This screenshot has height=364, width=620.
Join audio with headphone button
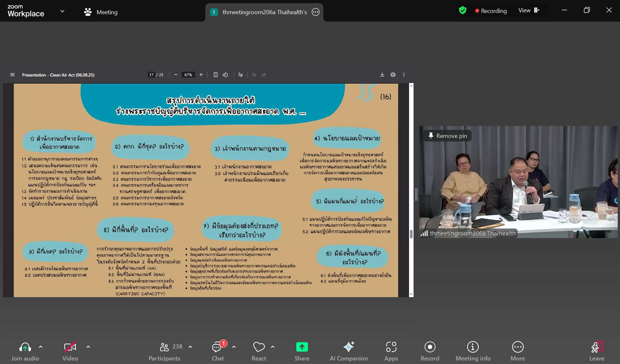click(x=25, y=351)
